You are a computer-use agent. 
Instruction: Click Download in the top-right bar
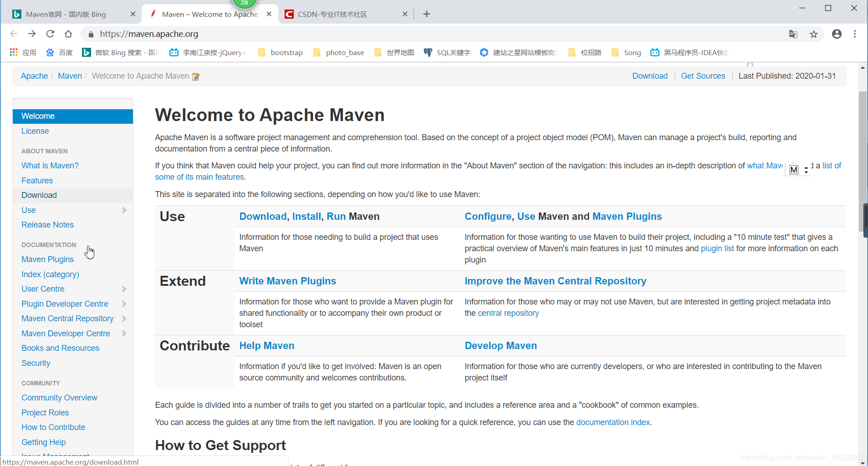(650, 76)
